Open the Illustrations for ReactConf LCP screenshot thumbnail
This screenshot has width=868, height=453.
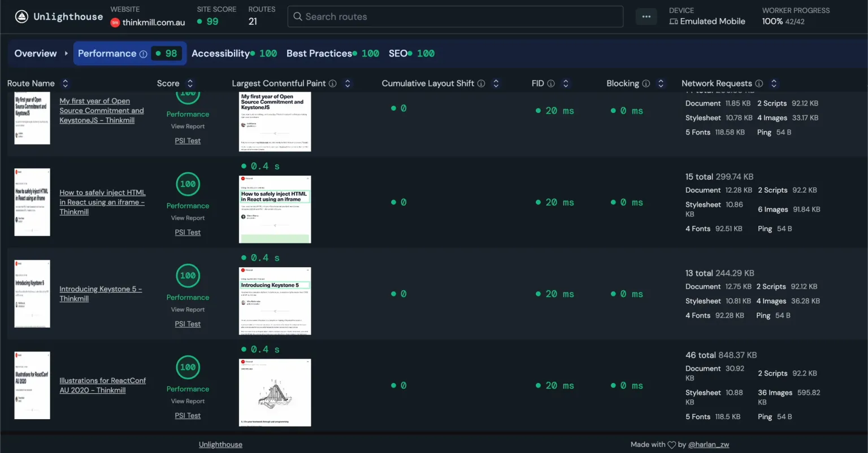click(275, 393)
